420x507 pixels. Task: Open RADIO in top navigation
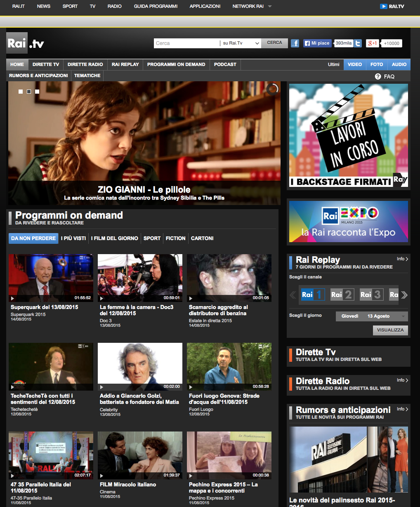115,6
